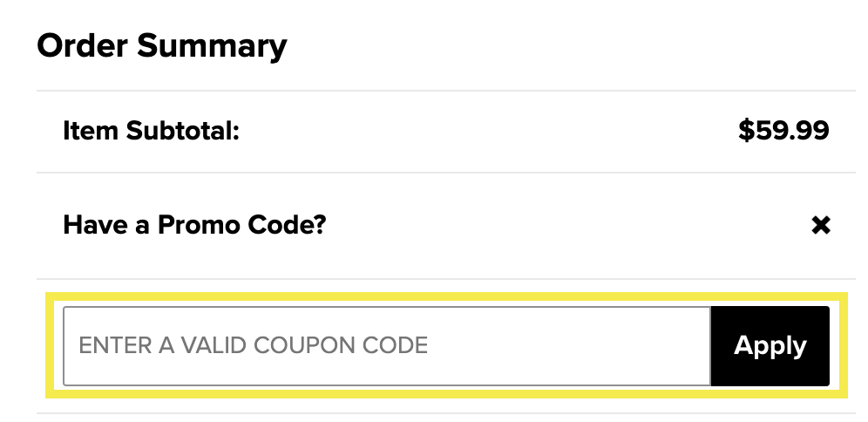Apply the entered coupon code
The height and width of the screenshot is (422, 868).
pyautogui.click(x=770, y=346)
